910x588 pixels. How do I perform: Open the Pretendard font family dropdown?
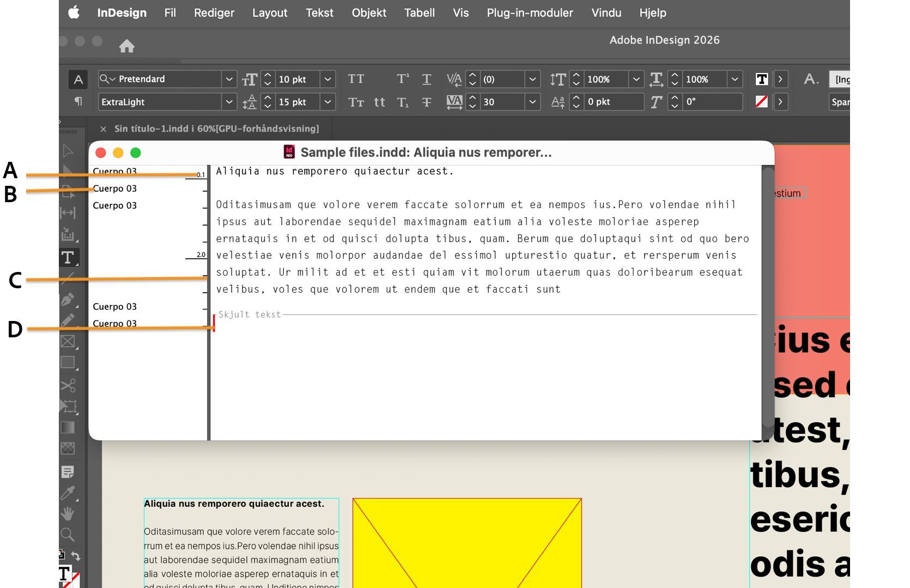pos(229,79)
